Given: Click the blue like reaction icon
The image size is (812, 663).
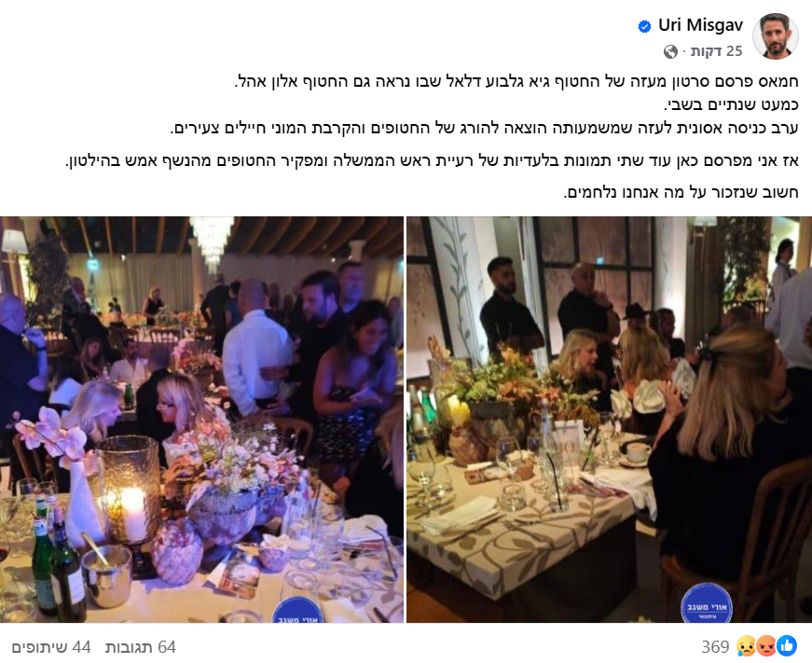Looking at the screenshot, I should coord(787,646).
